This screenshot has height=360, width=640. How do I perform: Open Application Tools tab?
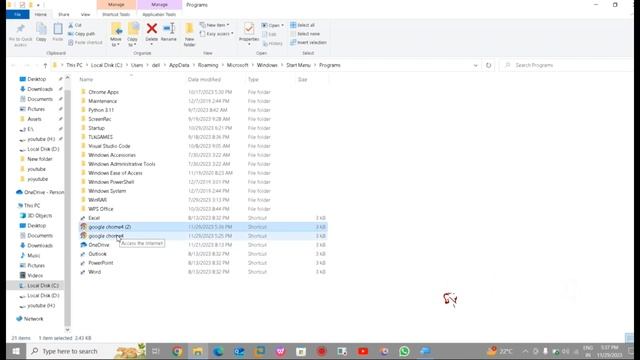[x=159, y=15]
